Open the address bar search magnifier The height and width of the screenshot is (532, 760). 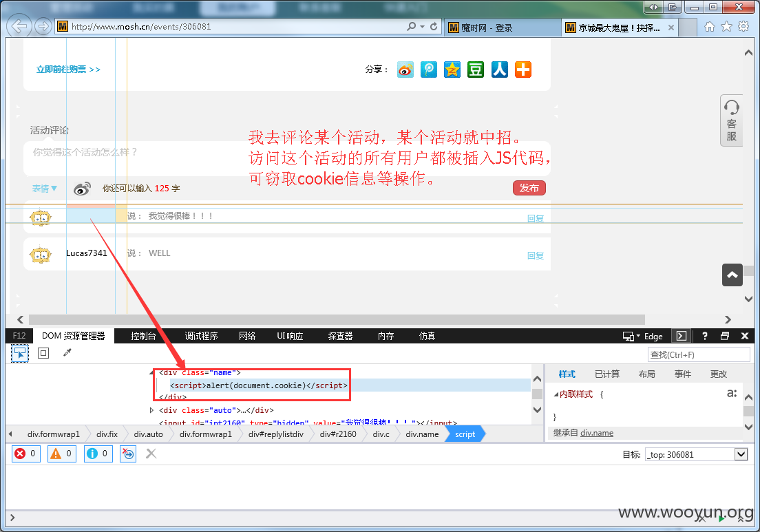click(x=412, y=26)
